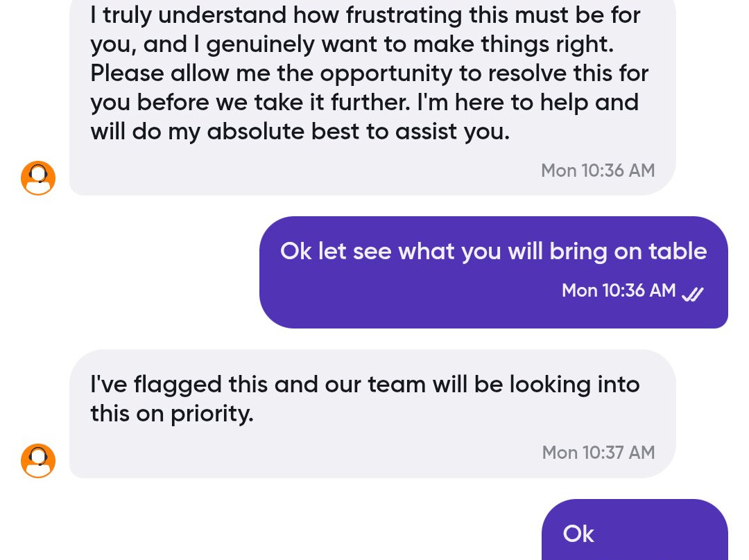Image resolution: width=749 pixels, height=560 pixels.
Task: Click the words 'this on priority.'
Action: (171, 414)
